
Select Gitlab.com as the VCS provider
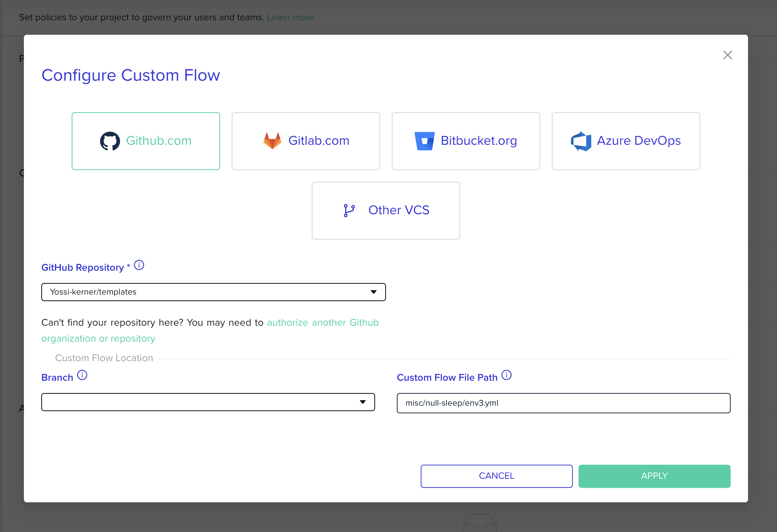point(306,141)
